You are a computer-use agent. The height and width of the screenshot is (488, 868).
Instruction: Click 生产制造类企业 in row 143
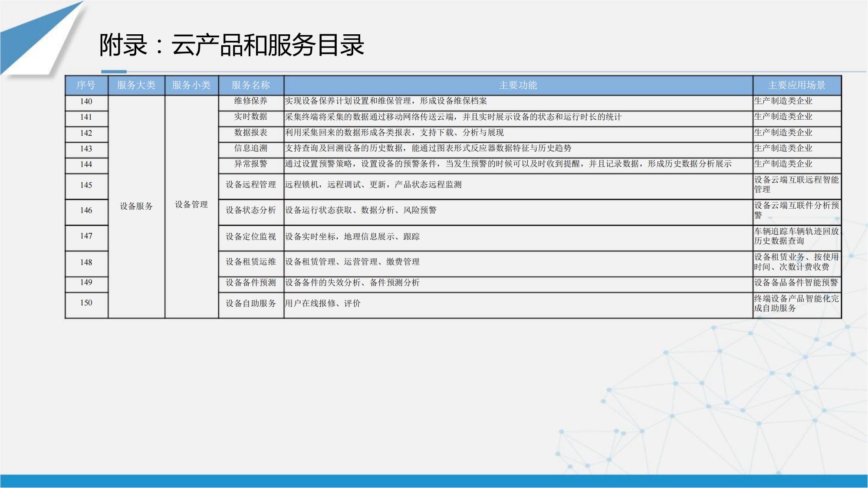783,148
